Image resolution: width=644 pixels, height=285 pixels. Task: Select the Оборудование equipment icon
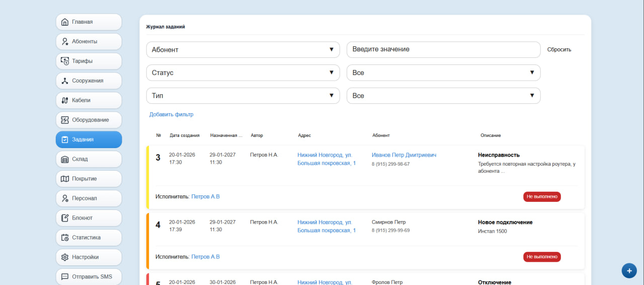coord(64,120)
